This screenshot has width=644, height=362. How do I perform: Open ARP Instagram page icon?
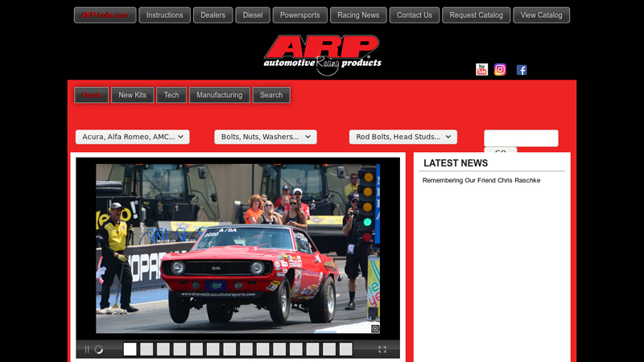pyautogui.click(x=500, y=69)
